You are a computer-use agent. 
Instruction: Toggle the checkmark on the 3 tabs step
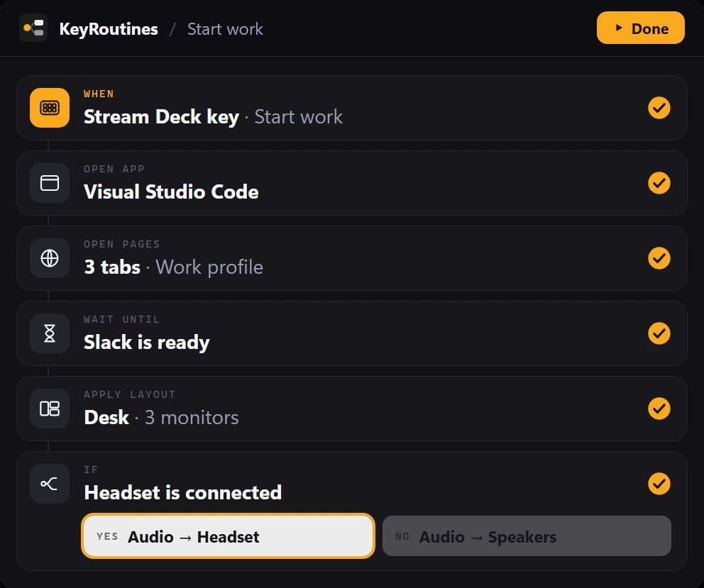click(659, 258)
